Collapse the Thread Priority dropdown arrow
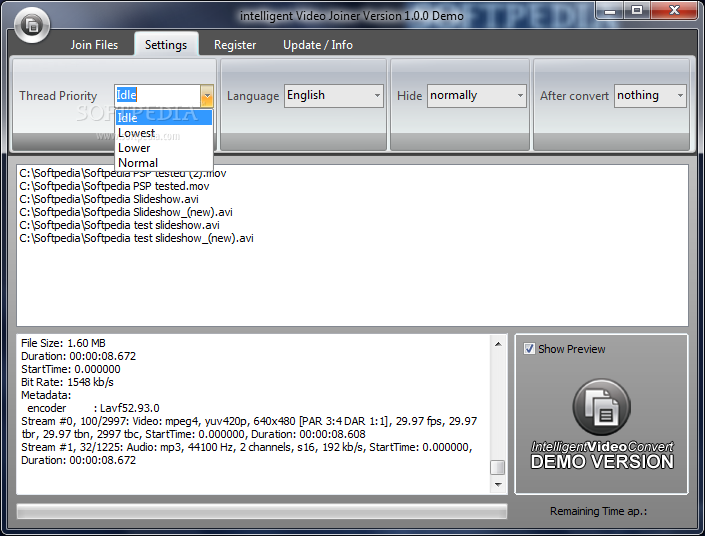The height and width of the screenshot is (536, 705). coord(207,95)
